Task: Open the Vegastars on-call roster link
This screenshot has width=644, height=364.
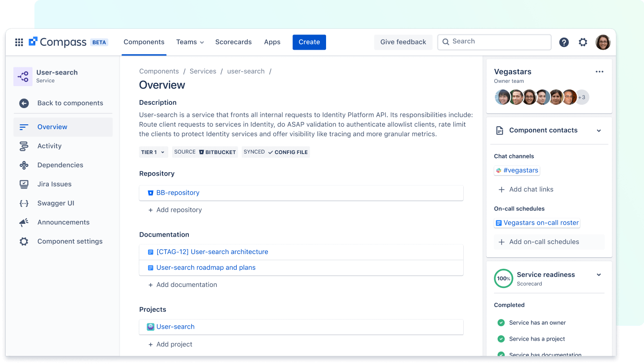Action: 540,222
